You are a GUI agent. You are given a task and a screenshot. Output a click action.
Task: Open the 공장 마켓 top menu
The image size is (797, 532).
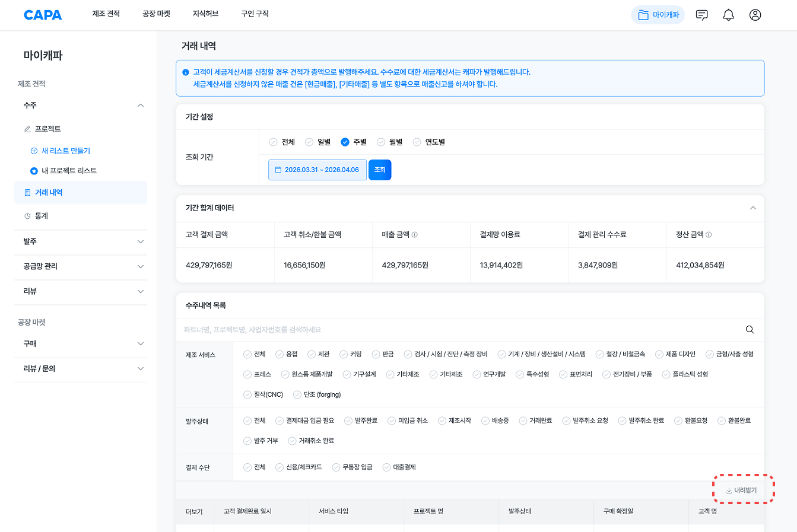coord(156,14)
